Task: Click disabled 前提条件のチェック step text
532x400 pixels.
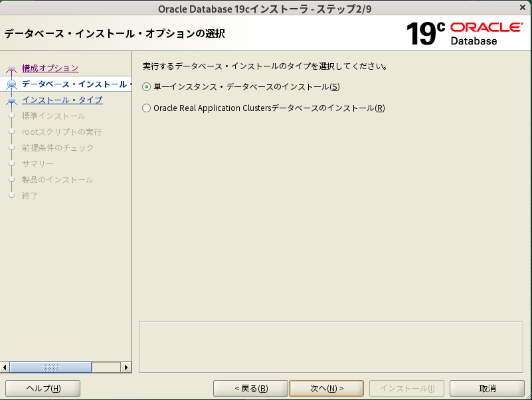Action: (x=58, y=148)
